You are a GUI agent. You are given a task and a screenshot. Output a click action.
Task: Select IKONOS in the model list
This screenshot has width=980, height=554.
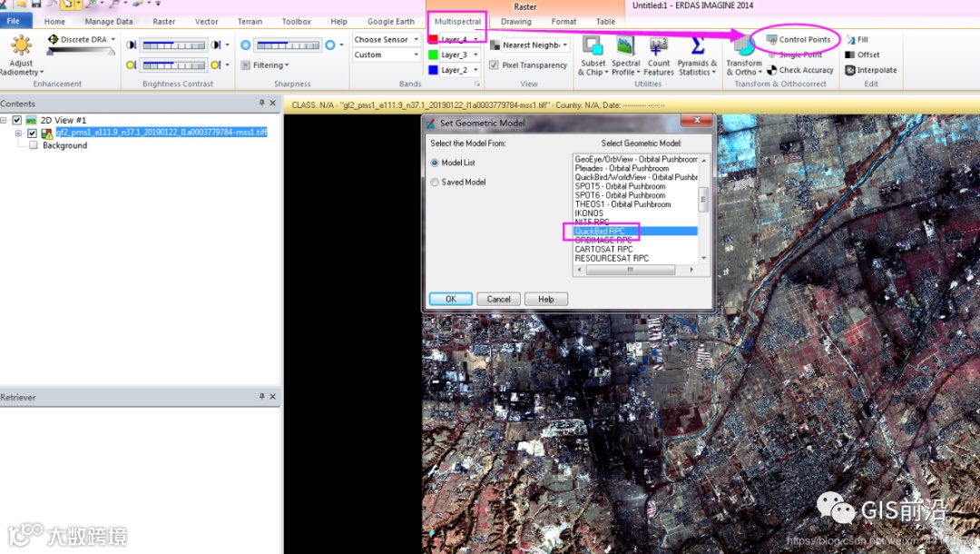(635, 213)
